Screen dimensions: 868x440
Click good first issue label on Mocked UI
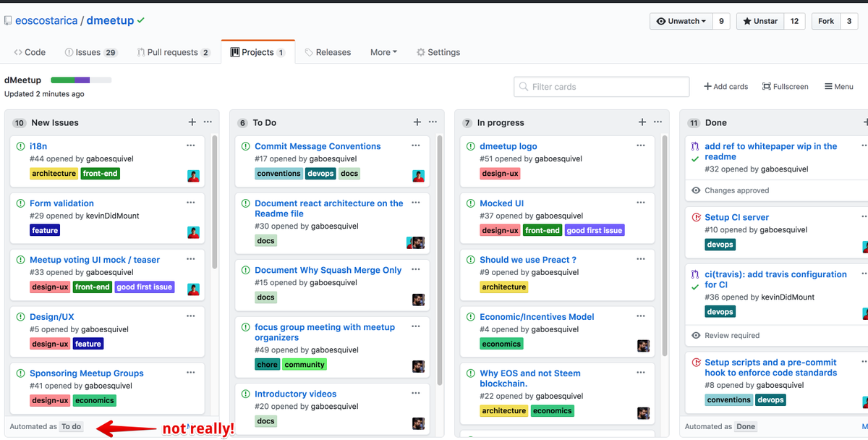(595, 230)
